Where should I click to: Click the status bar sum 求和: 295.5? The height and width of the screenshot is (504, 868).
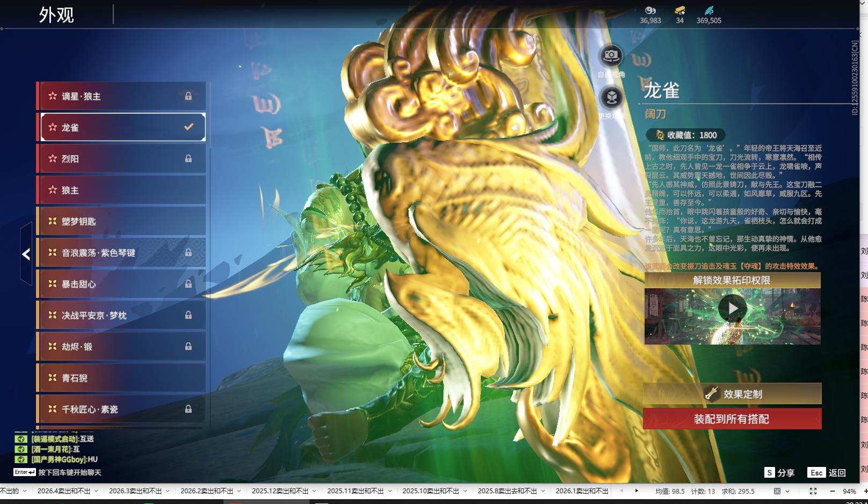738,491
